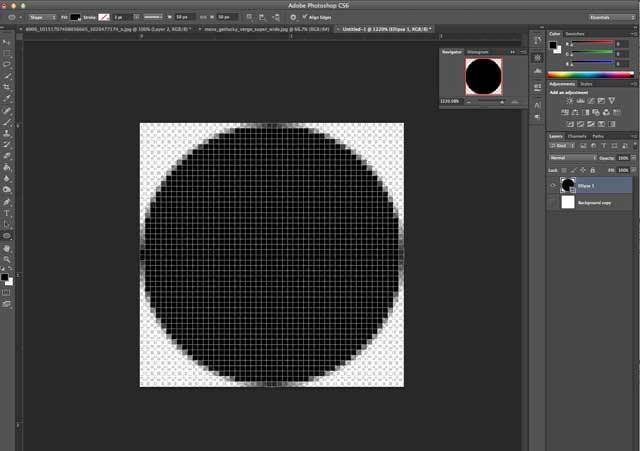
Task: Select the Background copy layer thumbnail
Action: [568, 202]
